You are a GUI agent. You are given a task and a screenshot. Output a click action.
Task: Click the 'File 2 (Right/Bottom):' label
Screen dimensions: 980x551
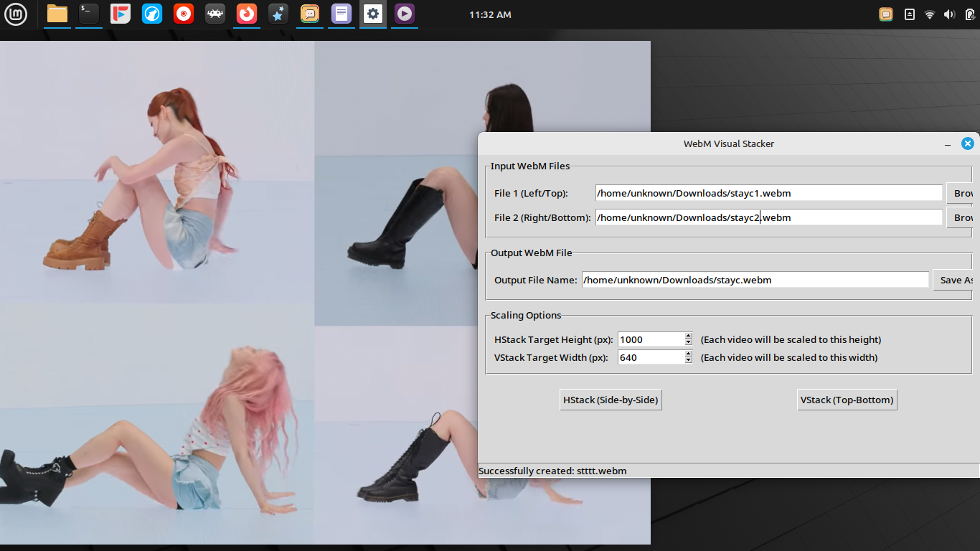(x=542, y=217)
